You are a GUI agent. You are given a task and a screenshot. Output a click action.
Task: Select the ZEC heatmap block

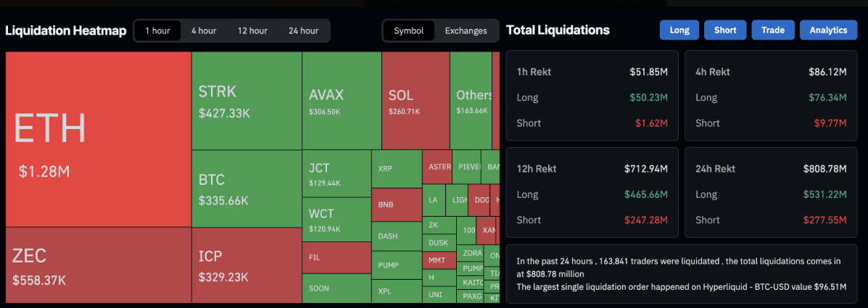(98, 265)
